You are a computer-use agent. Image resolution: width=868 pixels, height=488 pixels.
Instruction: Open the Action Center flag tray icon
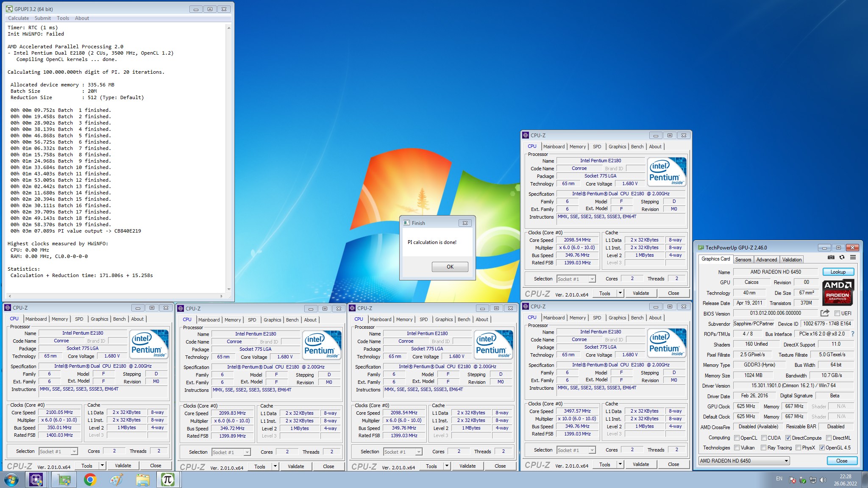(792, 480)
